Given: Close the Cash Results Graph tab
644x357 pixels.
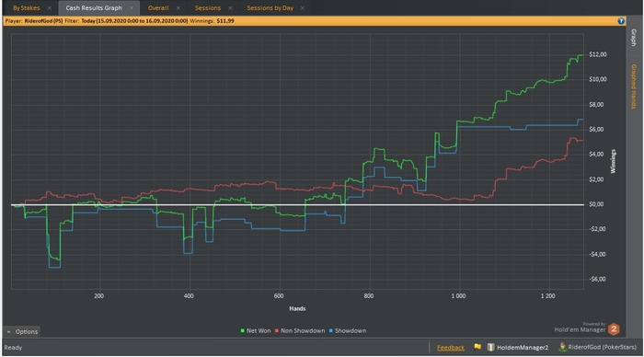Looking at the screenshot, I should coord(132,7).
